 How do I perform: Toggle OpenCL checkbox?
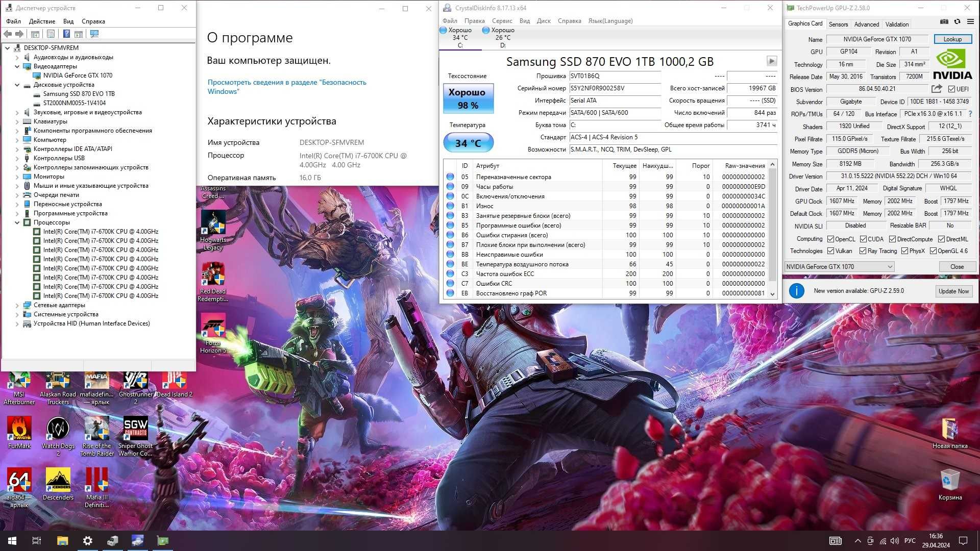[830, 239]
